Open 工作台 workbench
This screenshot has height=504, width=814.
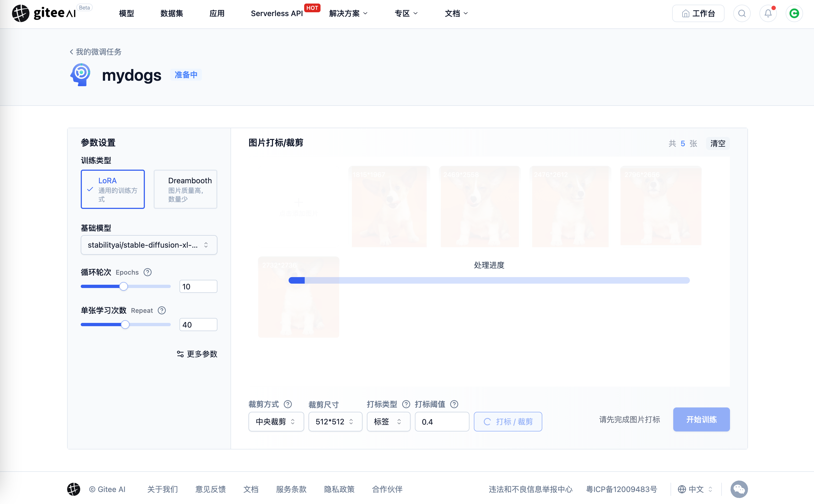coord(698,13)
